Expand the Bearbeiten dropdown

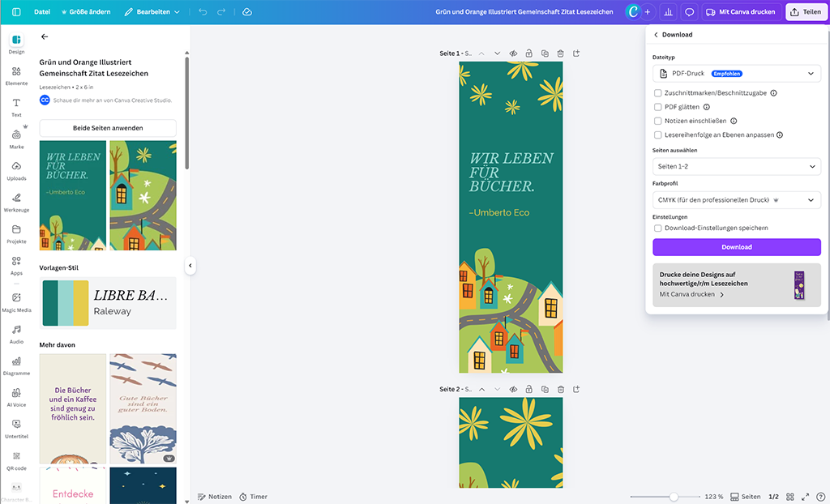coord(152,11)
